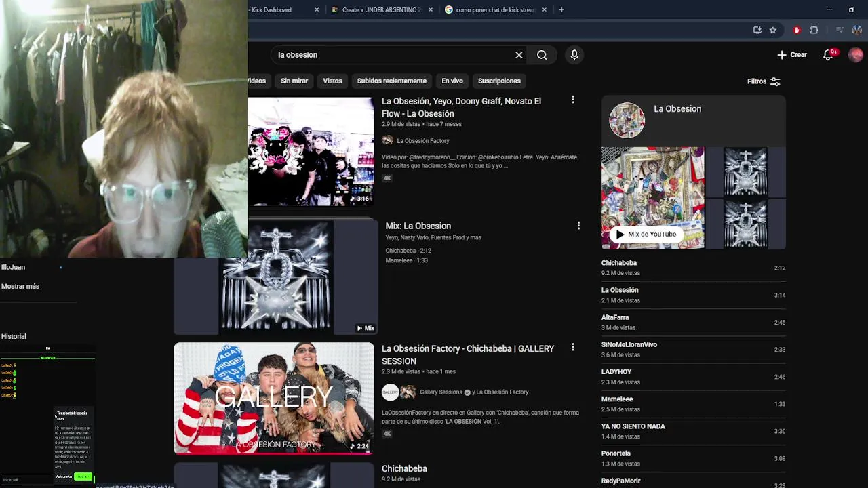Play the Ponertela track
The width and height of the screenshot is (868, 488).
693,458
